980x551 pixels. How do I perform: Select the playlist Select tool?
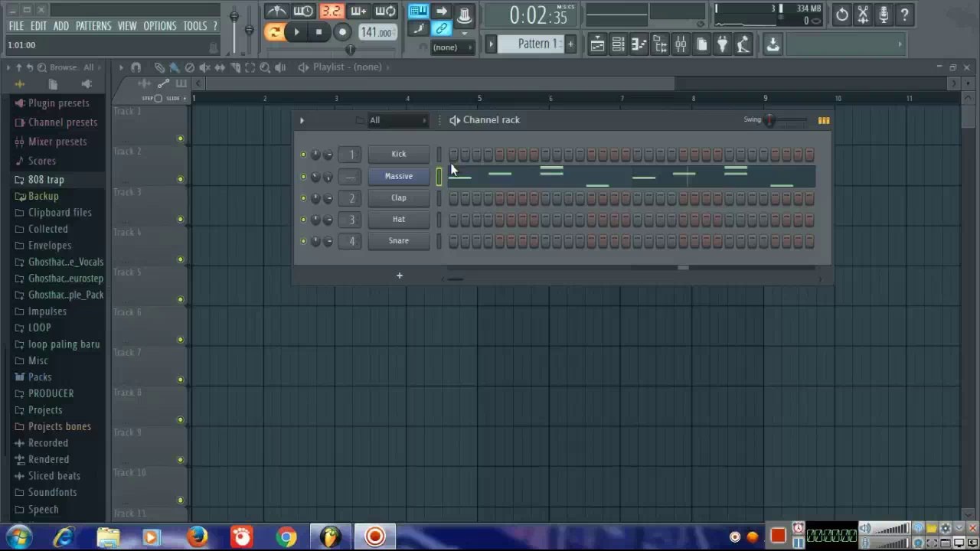point(250,67)
